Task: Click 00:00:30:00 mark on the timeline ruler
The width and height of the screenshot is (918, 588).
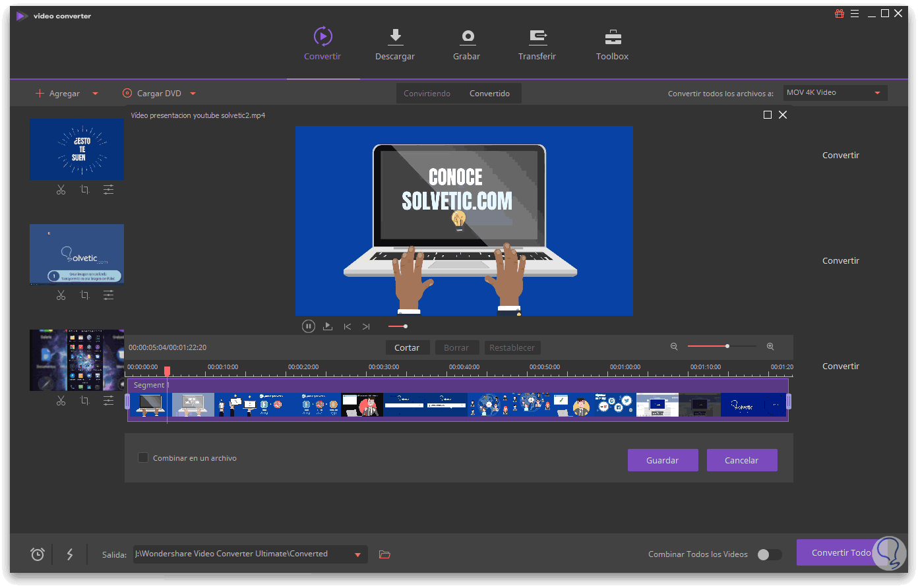Action: point(383,367)
